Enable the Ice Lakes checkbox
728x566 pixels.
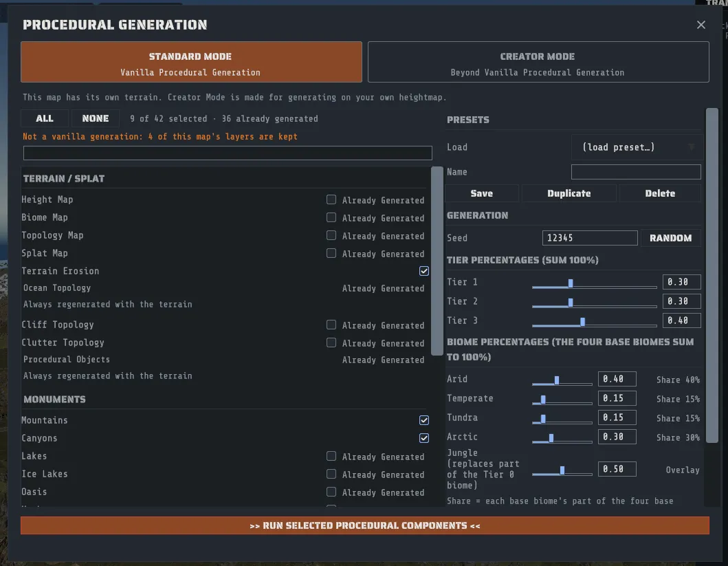331,474
